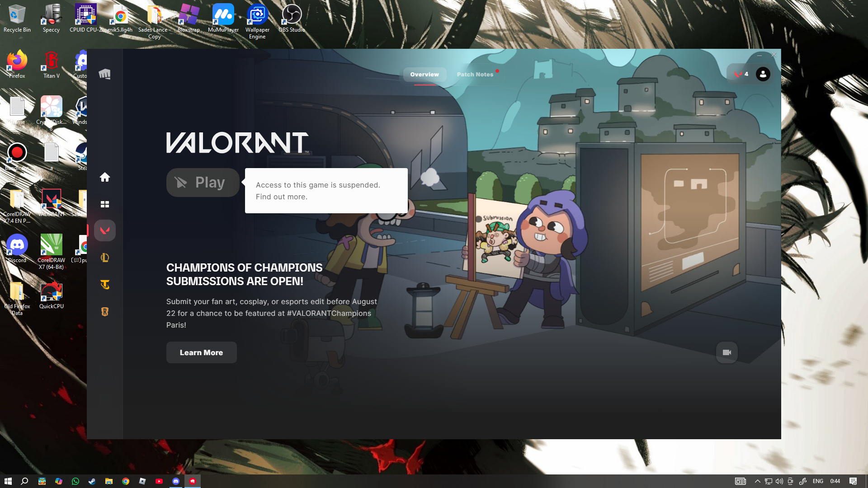Go to the Home sidebar icon
This screenshot has width=868, height=488.
(x=104, y=177)
